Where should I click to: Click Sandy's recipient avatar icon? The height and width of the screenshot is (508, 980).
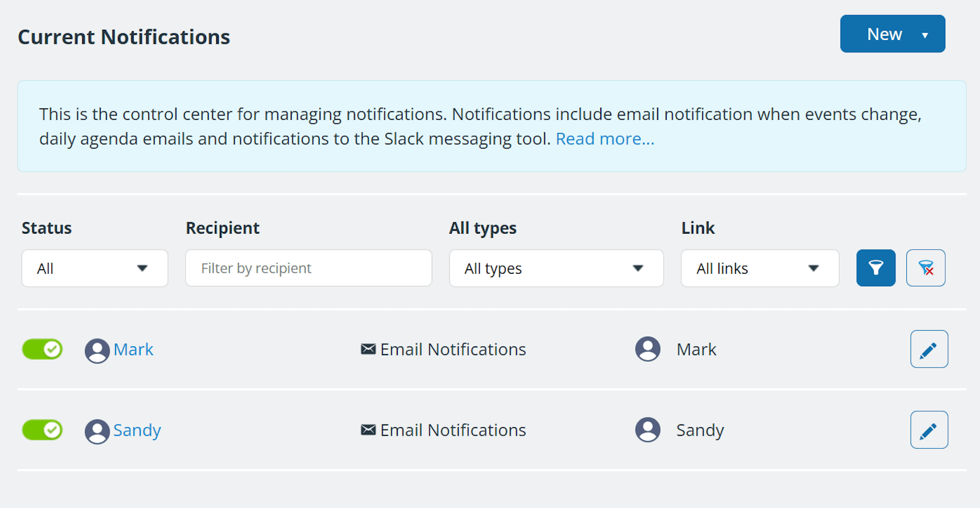(97, 431)
